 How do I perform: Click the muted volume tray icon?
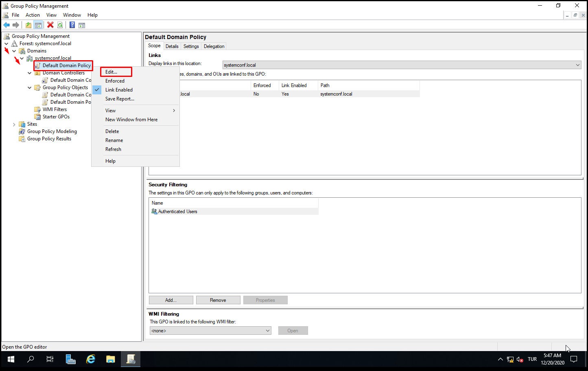520,359
